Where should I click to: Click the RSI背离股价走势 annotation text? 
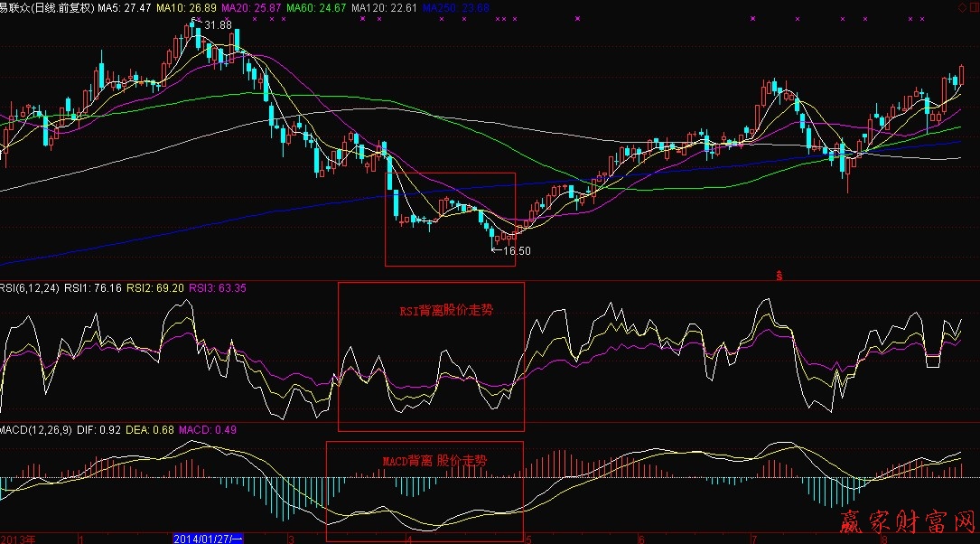click(447, 310)
